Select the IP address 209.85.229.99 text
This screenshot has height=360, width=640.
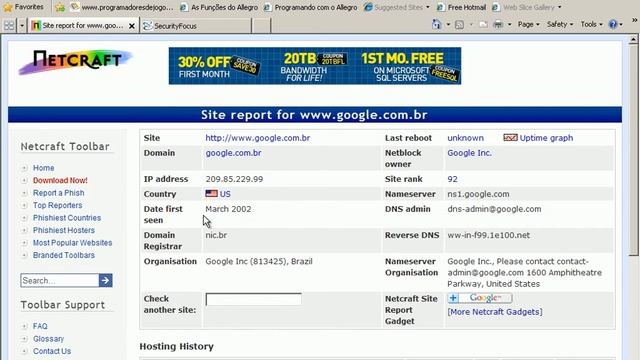point(234,179)
